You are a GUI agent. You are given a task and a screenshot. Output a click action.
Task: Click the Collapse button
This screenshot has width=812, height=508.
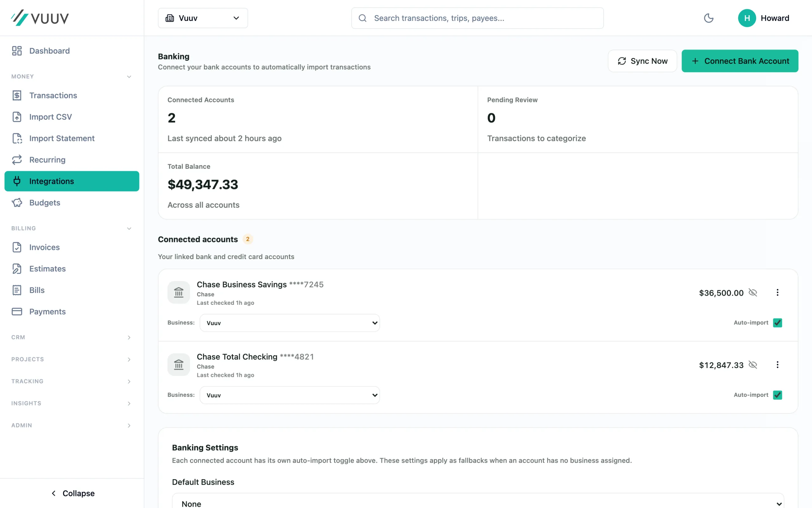pyautogui.click(x=72, y=493)
